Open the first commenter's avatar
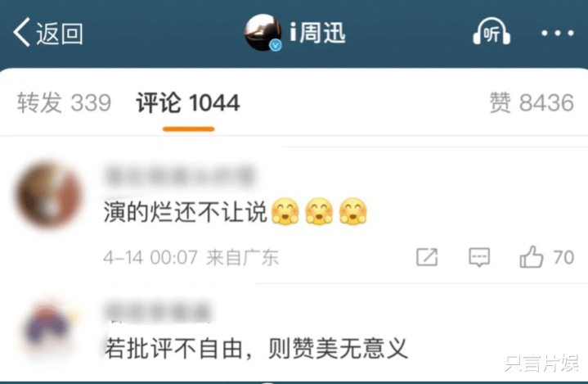This screenshot has width=588, height=384. 49,194
